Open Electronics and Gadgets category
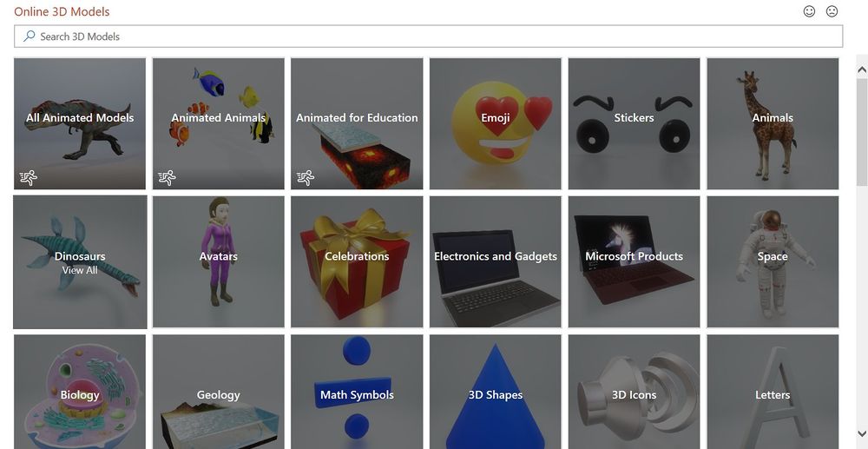 [496, 262]
